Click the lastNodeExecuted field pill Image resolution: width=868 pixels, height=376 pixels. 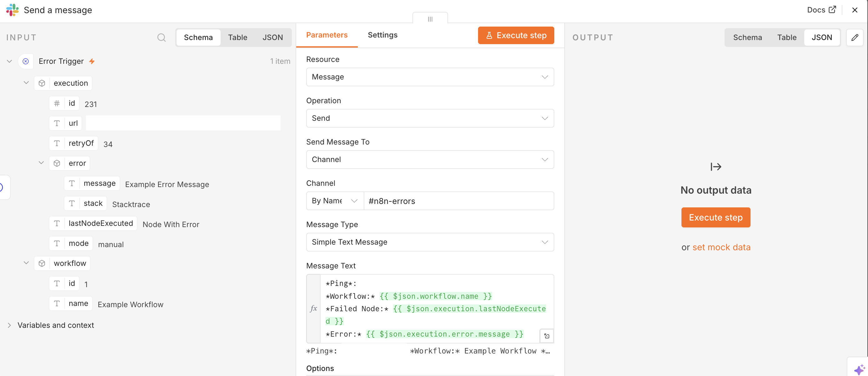93,224
